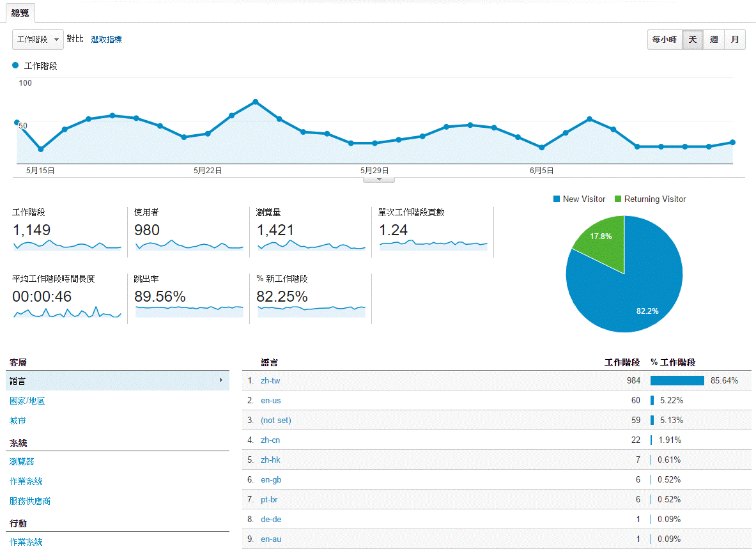
Task: Click the zh-tw language entry
Action: 270,381
